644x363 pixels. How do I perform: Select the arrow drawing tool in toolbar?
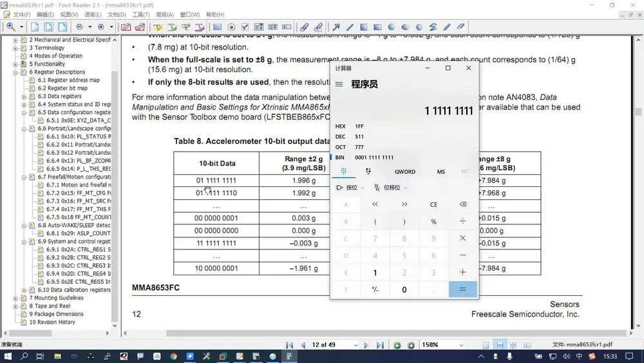[x=336, y=27]
